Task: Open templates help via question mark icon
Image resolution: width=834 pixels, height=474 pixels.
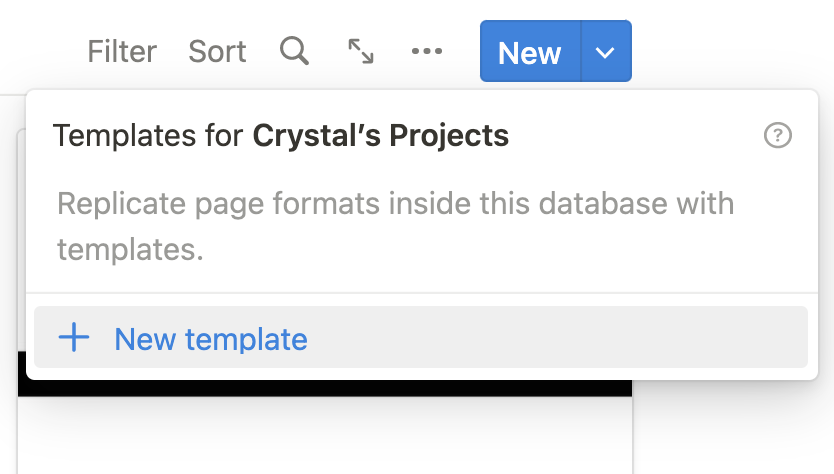Action: (778, 135)
